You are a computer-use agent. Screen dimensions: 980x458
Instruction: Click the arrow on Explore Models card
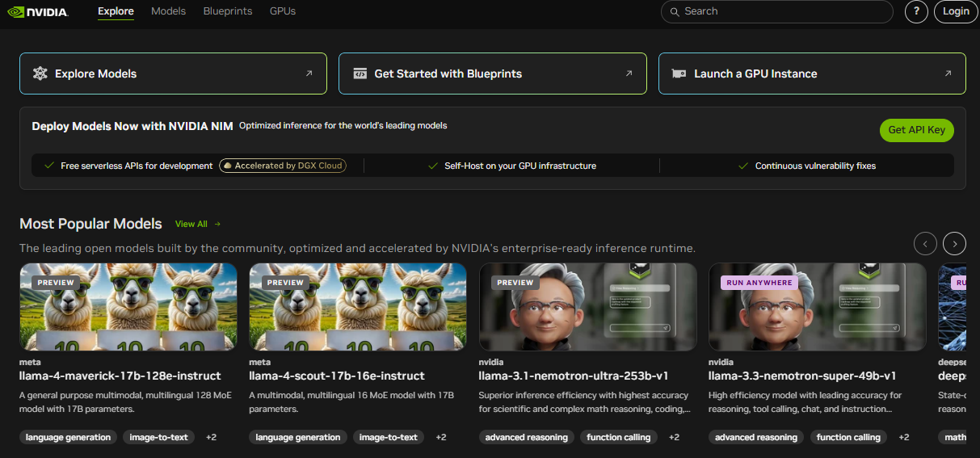309,74
